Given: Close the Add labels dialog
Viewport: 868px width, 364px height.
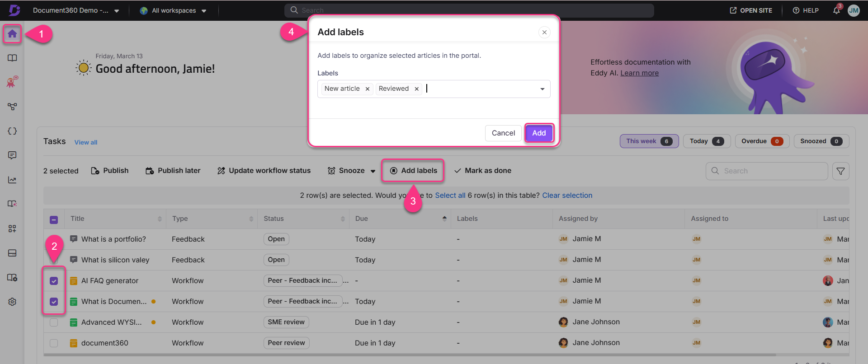Looking at the screenshot, I should point(544,32).
